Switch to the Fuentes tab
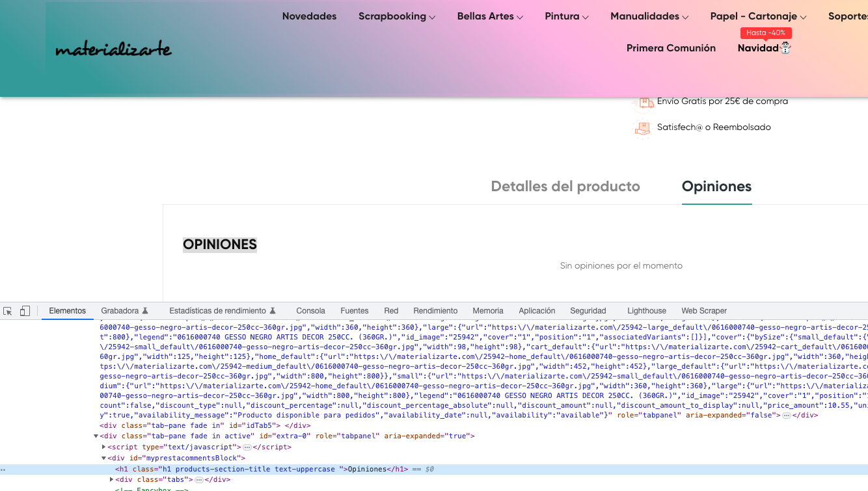The width and height of the screenshot is (868, 491). pyautogui.click(x=355, y=311)
